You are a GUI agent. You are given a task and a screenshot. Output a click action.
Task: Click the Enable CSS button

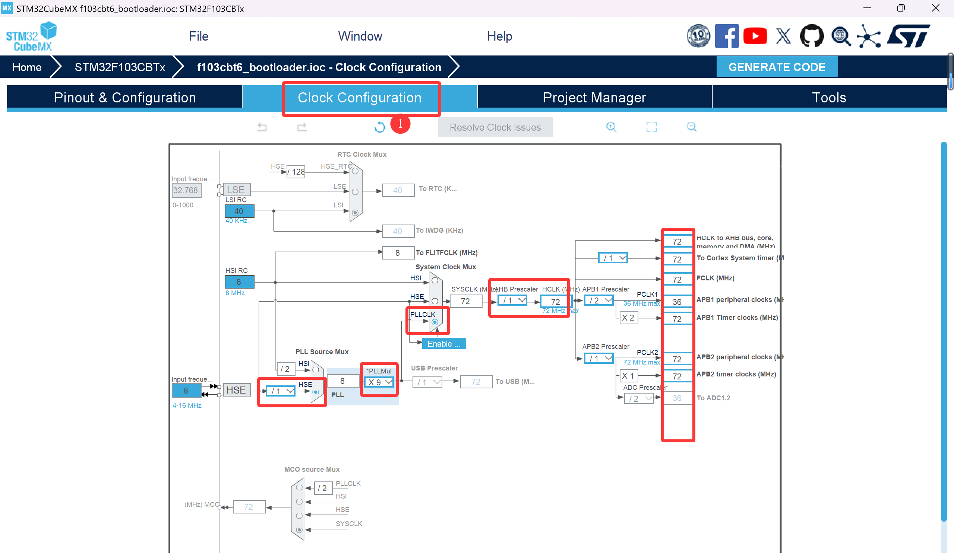pos(444,344)
